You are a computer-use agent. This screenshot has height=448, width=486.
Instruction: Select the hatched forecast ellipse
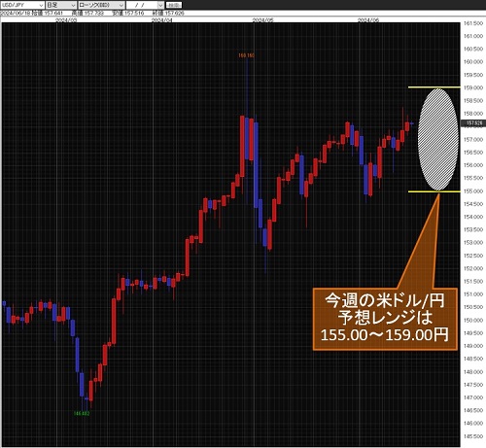pos(438,140)
